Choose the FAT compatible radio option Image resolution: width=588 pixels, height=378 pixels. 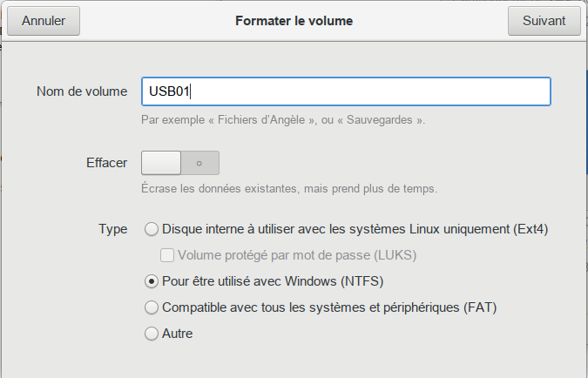tap(152, 307)
